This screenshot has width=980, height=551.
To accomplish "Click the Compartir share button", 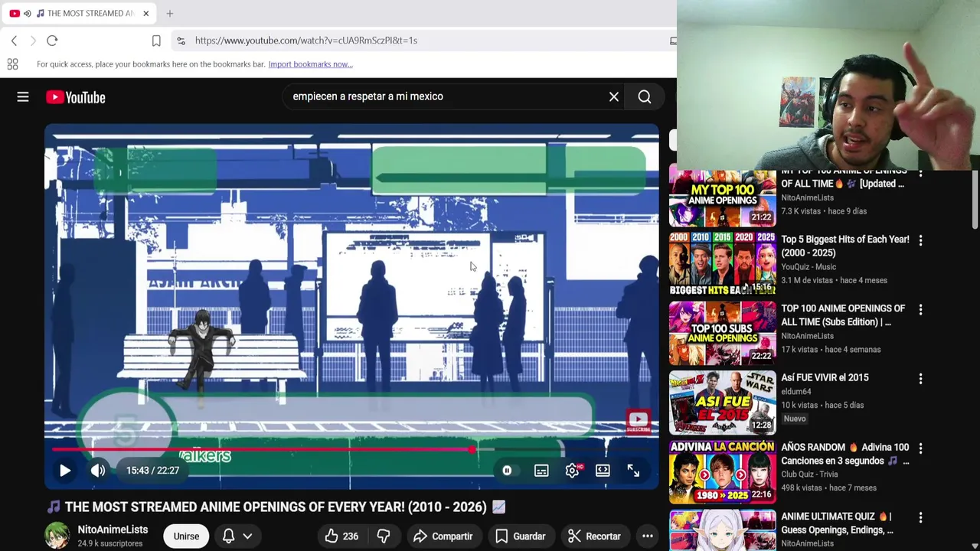I will point(443,536).
